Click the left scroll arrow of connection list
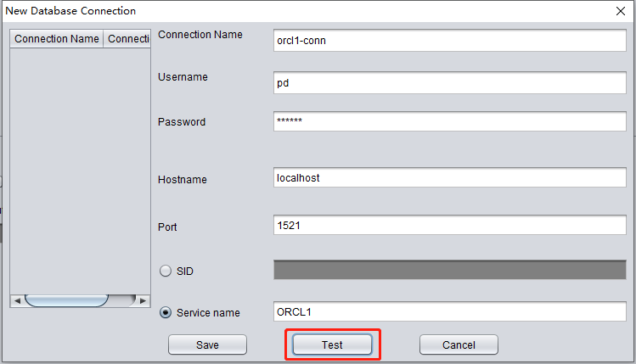 [17, 300]
